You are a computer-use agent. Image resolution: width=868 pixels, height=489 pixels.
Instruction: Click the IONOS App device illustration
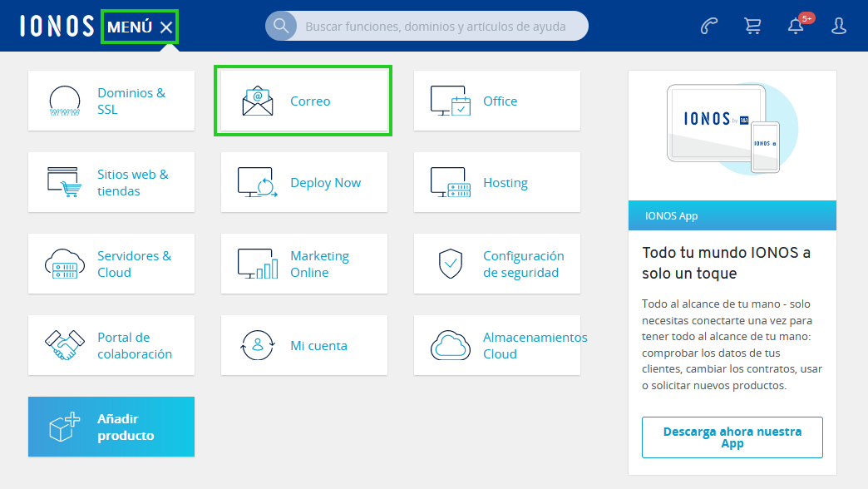coord(732,129)
